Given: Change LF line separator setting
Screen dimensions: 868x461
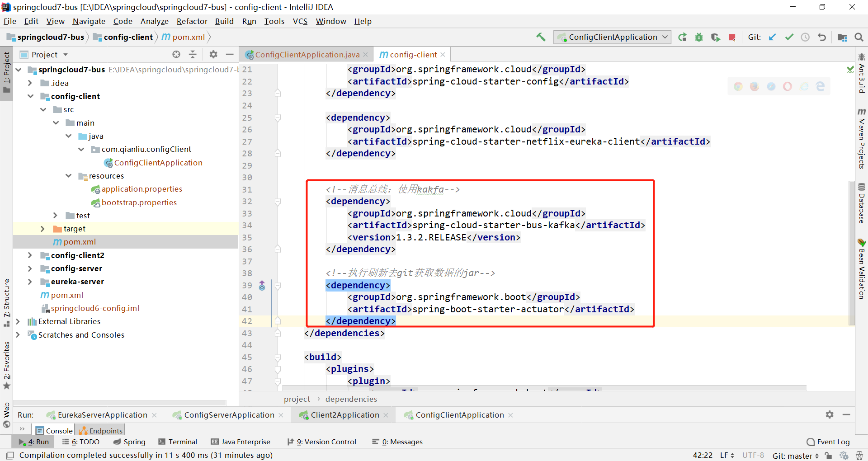Looking at the screenshot, I should [x=727, y=455].
